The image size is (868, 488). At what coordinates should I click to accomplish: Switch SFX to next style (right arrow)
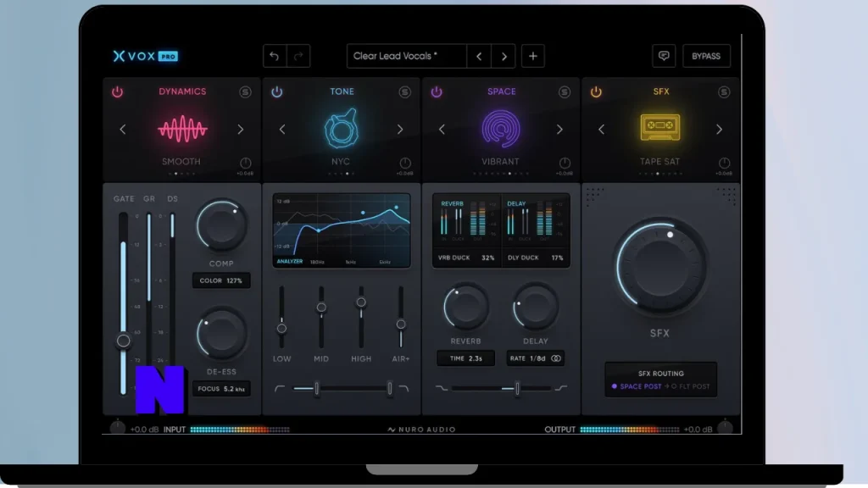point(719,130)
